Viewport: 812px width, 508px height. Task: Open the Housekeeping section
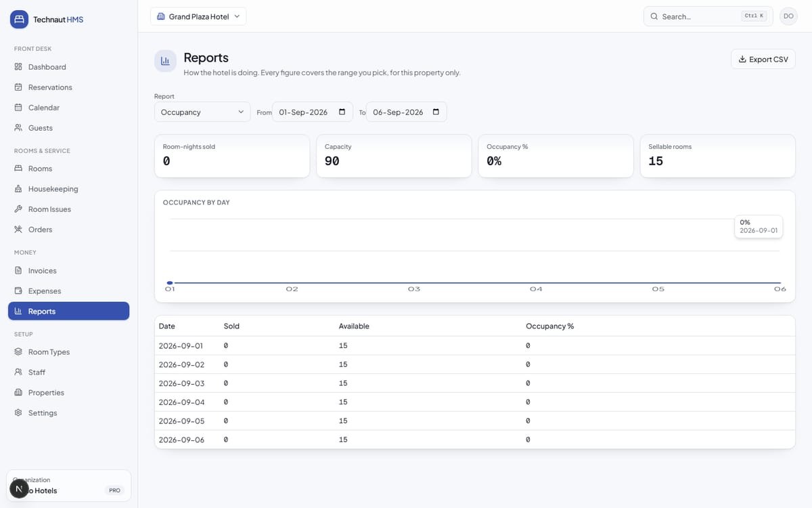pos(68,189)
